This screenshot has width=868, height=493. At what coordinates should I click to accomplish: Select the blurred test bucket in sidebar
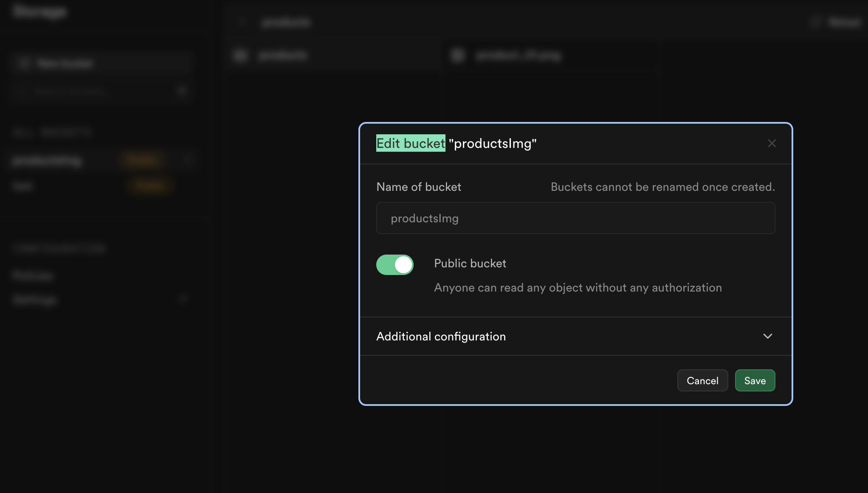23,186
